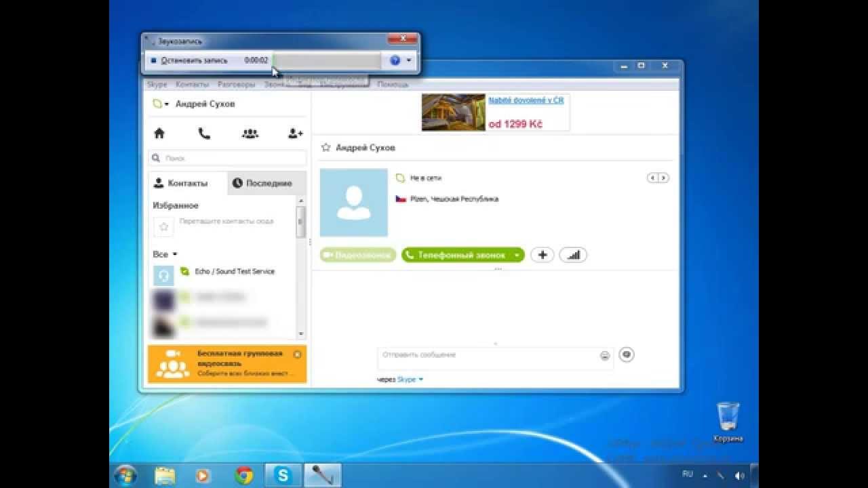Image resolution: width=868 pixels, height=488 pixels.
Task: Click the magnifier icon in search box
Action: pos(156,158)
